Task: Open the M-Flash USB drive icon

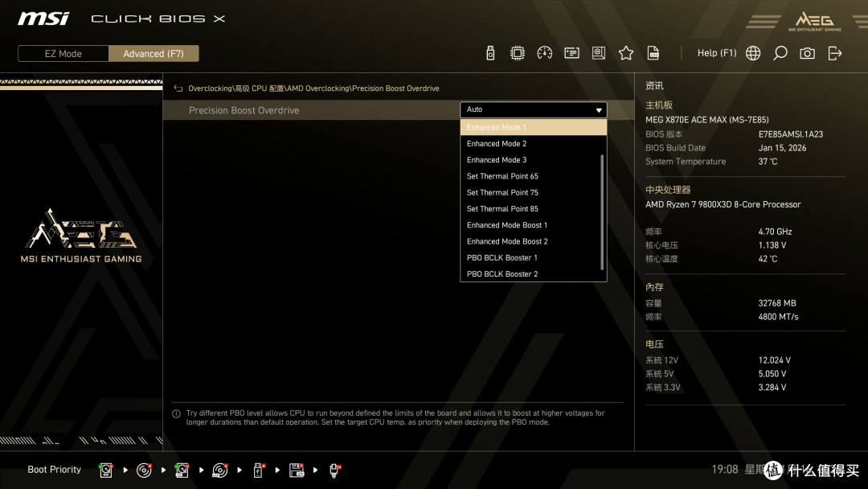Action: 490,53
